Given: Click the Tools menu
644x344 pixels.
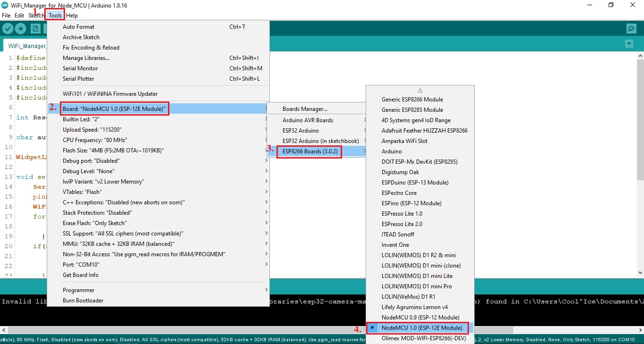Looking at the screenshot, I should coord(55,16).
